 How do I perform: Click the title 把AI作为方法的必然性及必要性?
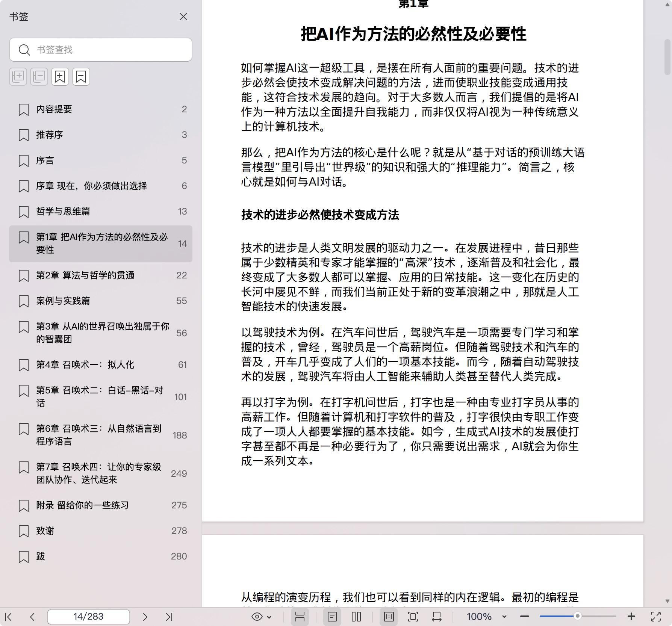coord(413,34)
